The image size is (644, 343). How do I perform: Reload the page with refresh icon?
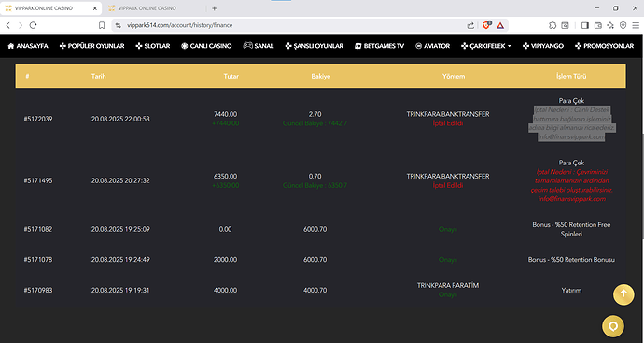pos(34,25)
